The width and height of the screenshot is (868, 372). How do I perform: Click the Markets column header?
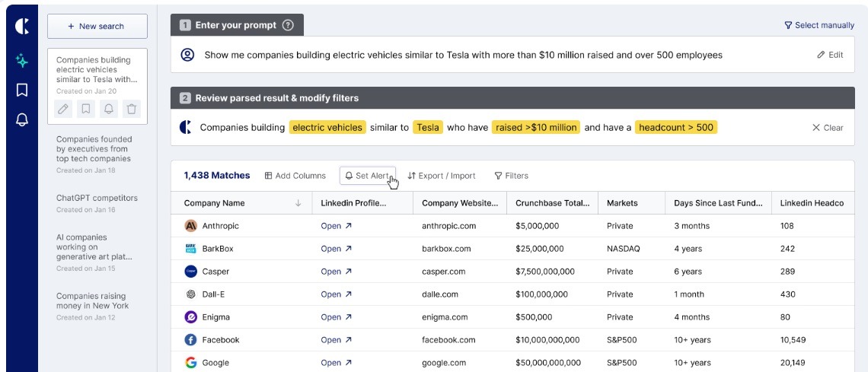[x=632, y=203]
